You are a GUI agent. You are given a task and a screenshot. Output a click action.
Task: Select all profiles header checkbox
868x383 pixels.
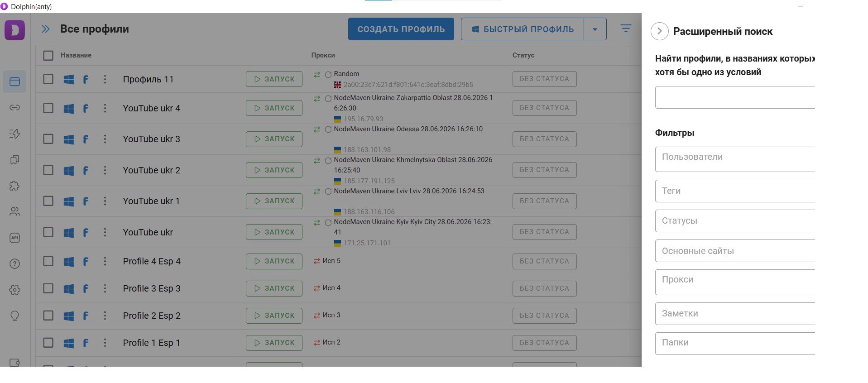(48, 55)
